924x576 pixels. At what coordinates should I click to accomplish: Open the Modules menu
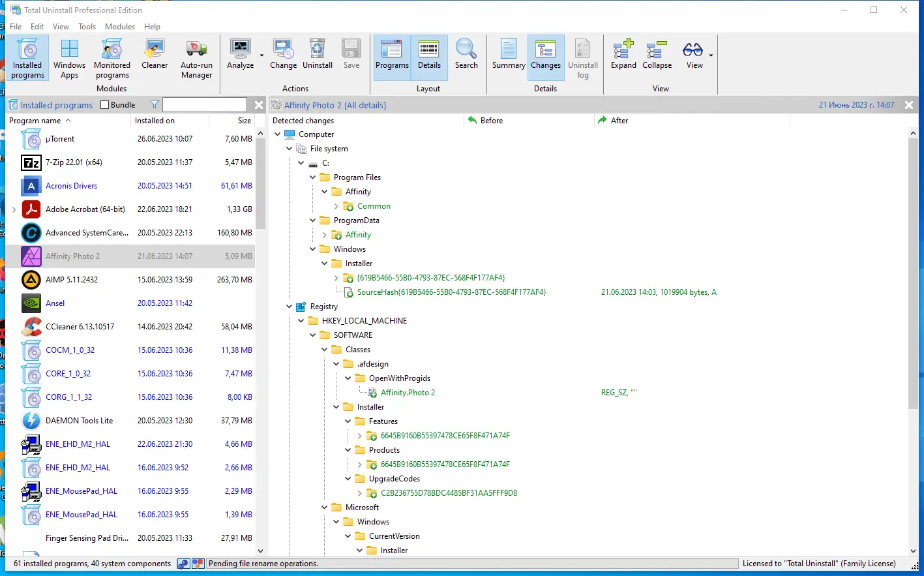[x=120, y=27]
